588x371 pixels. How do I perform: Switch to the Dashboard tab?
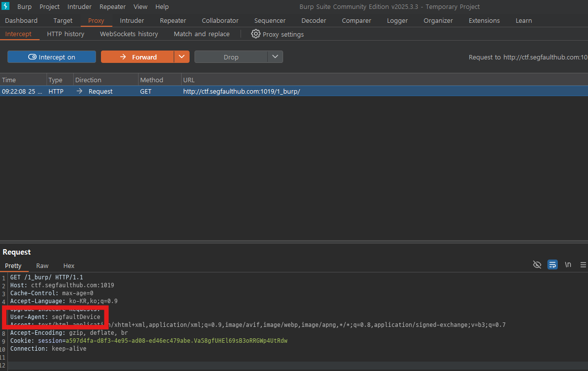coord(21,21)
